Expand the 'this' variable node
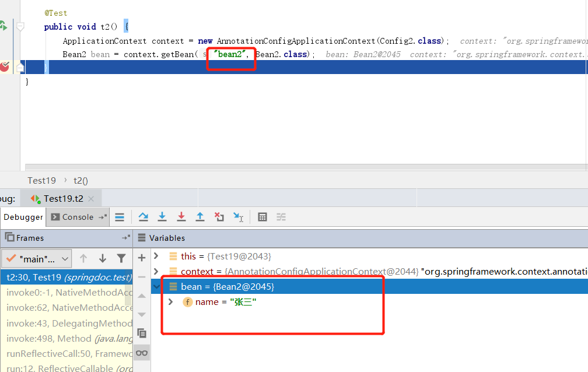 (156, 256)
